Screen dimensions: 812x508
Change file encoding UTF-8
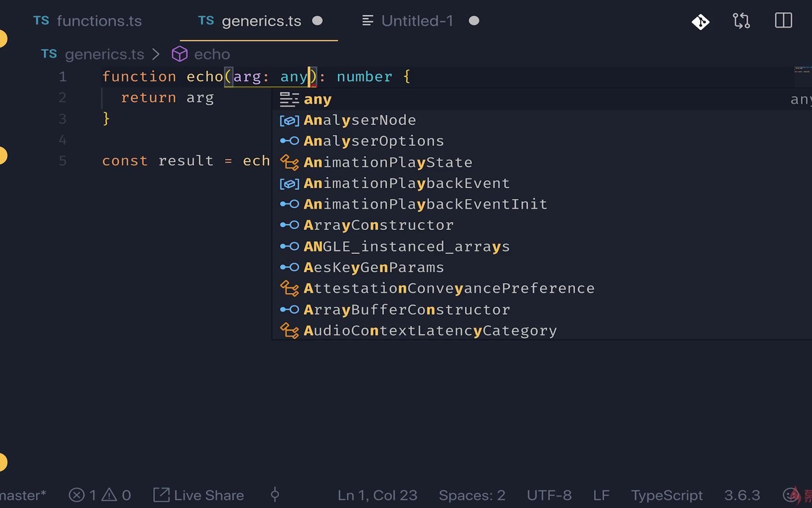tap(549, 495)
